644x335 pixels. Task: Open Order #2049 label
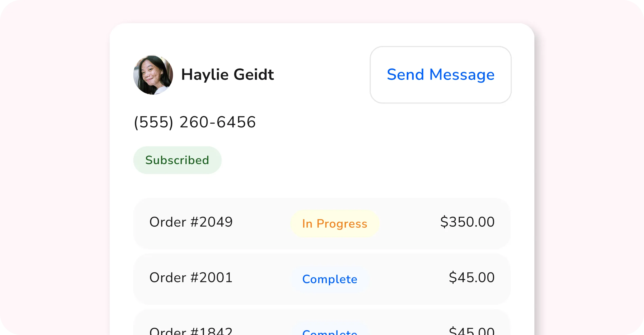(x=191, y=222)
